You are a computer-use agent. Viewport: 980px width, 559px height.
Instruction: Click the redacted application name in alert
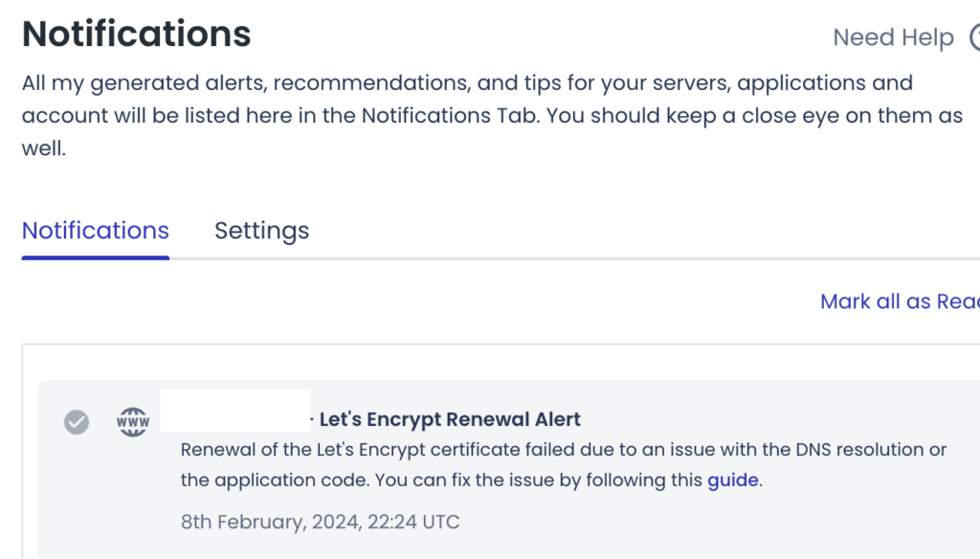tap(235, 412)
